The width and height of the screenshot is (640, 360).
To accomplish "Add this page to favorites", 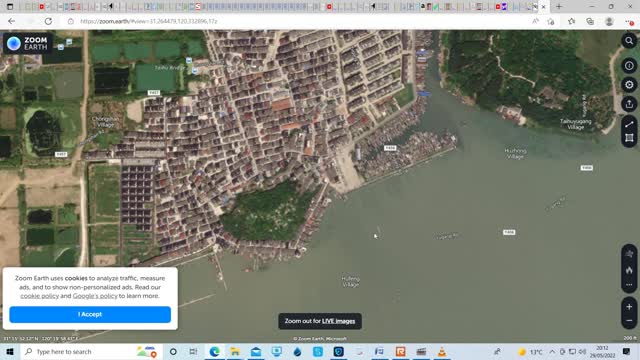I will coord(551,21).
